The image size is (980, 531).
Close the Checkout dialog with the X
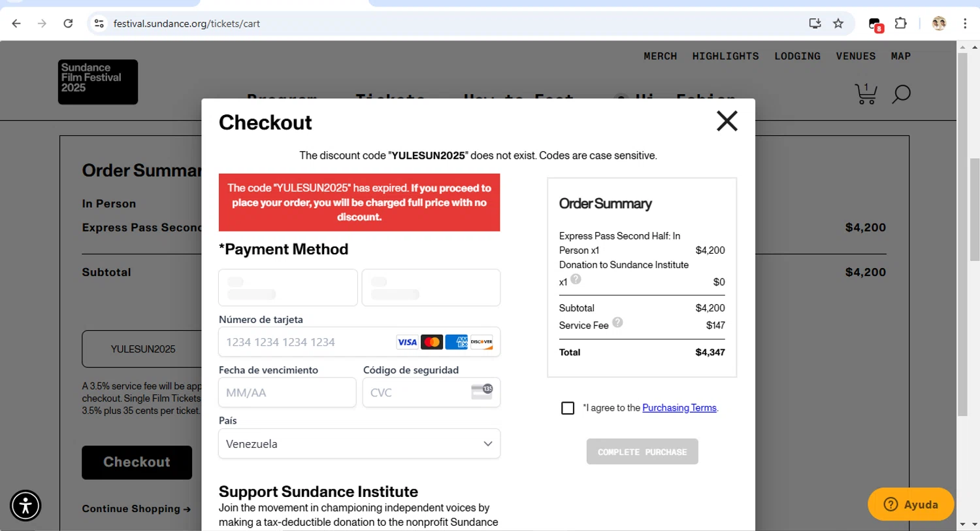[727, 121]
